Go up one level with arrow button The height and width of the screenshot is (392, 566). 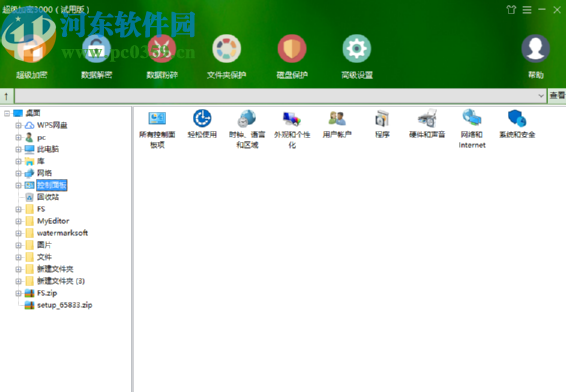point(6,96)
